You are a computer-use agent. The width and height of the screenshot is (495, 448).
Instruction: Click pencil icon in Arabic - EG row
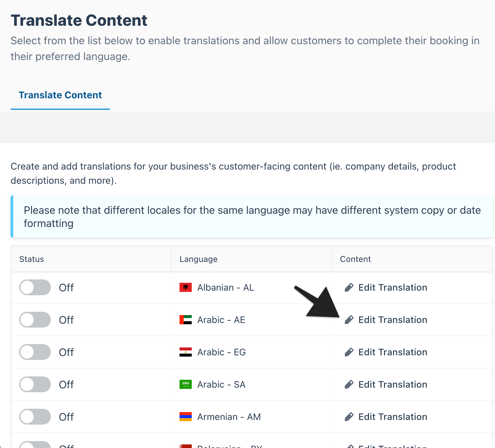click(x=349, y=352)
